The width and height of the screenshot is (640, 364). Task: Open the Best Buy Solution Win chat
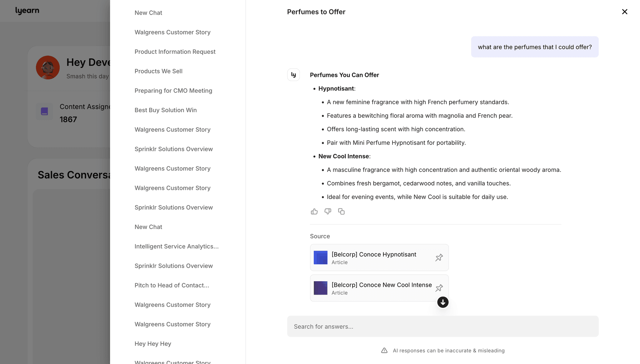point(166,110)
